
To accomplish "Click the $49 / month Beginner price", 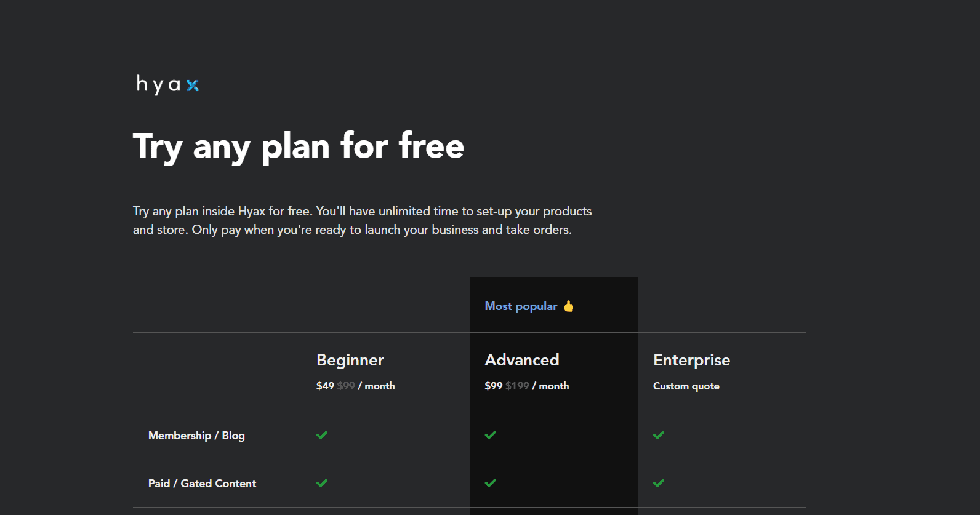I will point(356,386).
